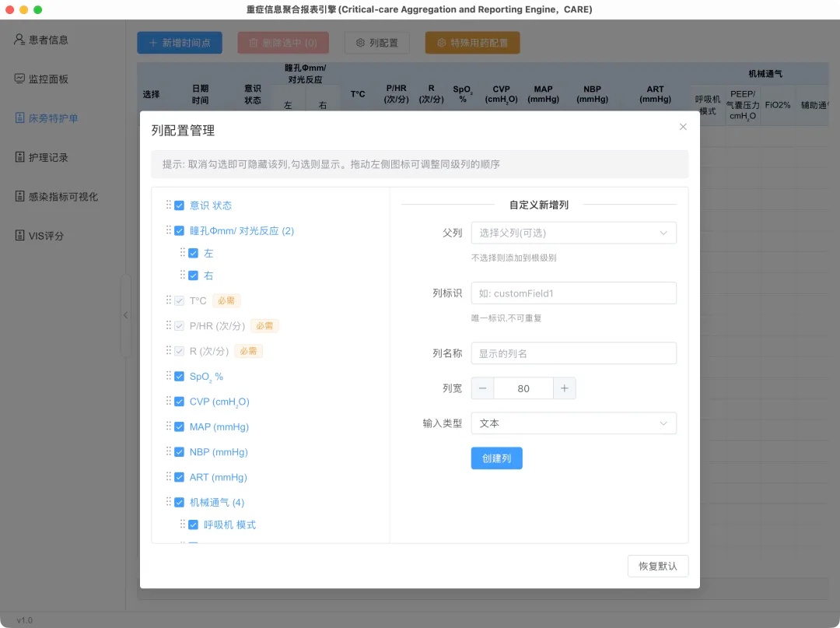
Task: Click the 必需 tag beside P/HR (次/分)
Action: click(264, 326)
